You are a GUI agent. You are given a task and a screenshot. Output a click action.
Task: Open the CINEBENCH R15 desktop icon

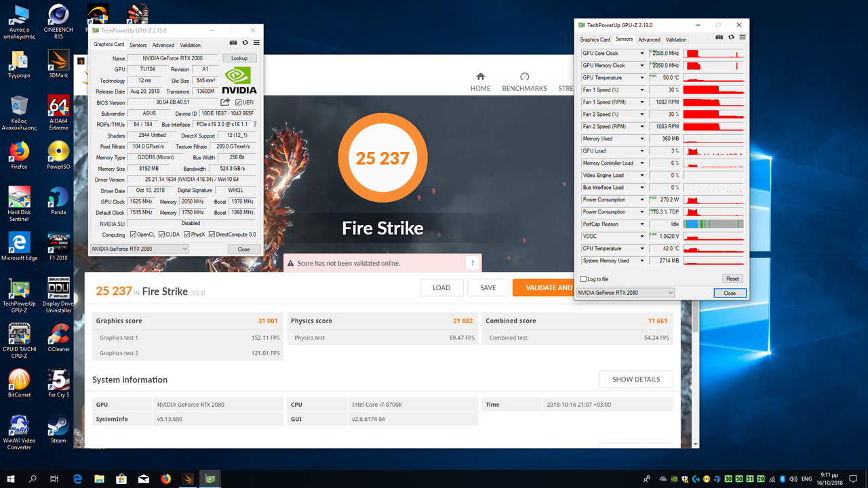(x=59, y=22)
